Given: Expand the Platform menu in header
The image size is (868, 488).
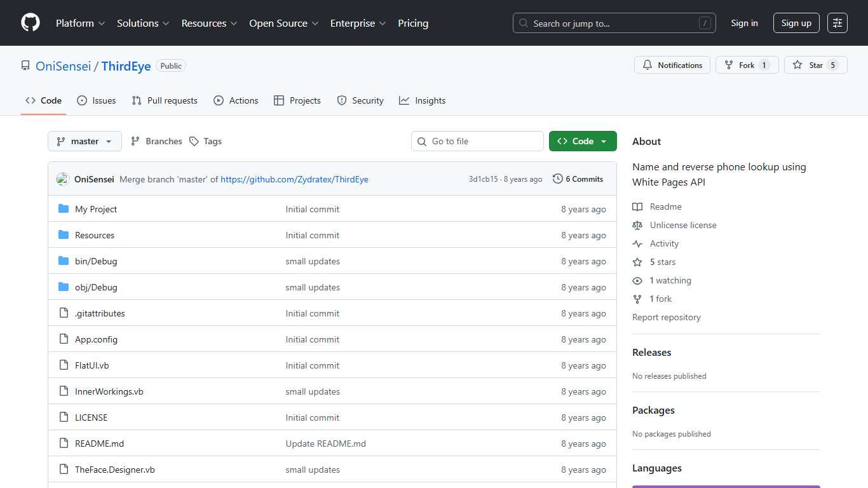Looking at the screenshot, I should [x=80, y=23].
